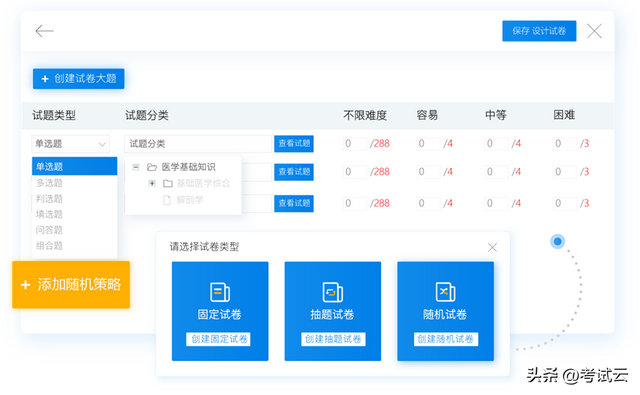Image resolution: width=640 pixels, height=395 pixels.
Task: Click first row 不限难度 count field
Action: (x=355, y=144)
